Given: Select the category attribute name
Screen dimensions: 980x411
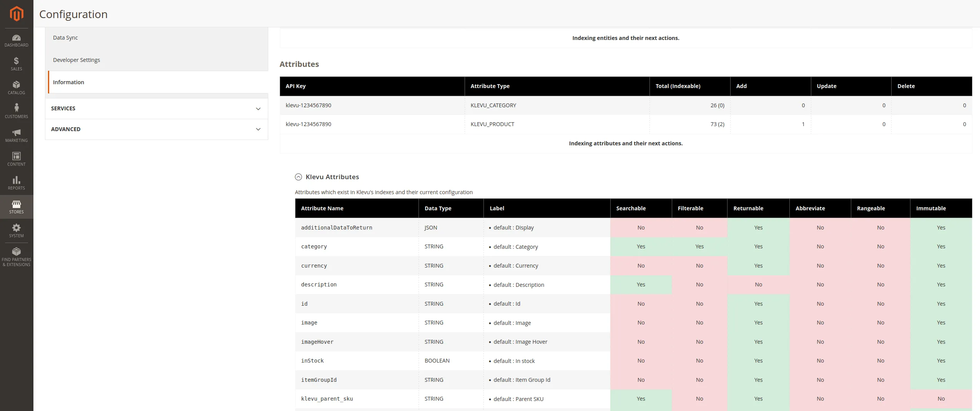Looking at the screenshot, I should tap(314, 246).
